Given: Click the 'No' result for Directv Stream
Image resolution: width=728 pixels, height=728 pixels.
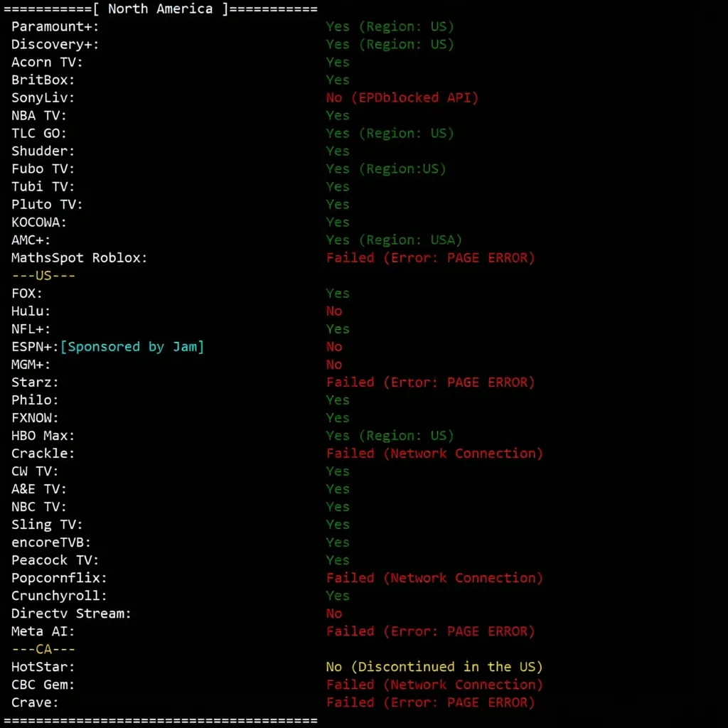Looking at the screenshot, I should tap(334, 614).
